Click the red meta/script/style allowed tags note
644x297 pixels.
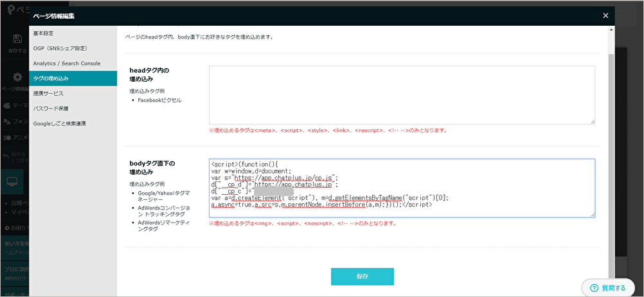[328, 130]
